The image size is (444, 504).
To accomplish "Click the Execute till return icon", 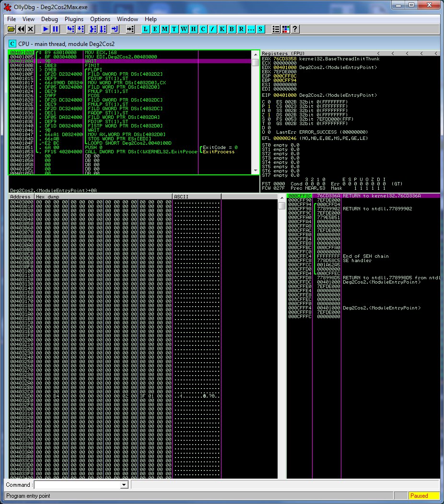I will [115, 29].
